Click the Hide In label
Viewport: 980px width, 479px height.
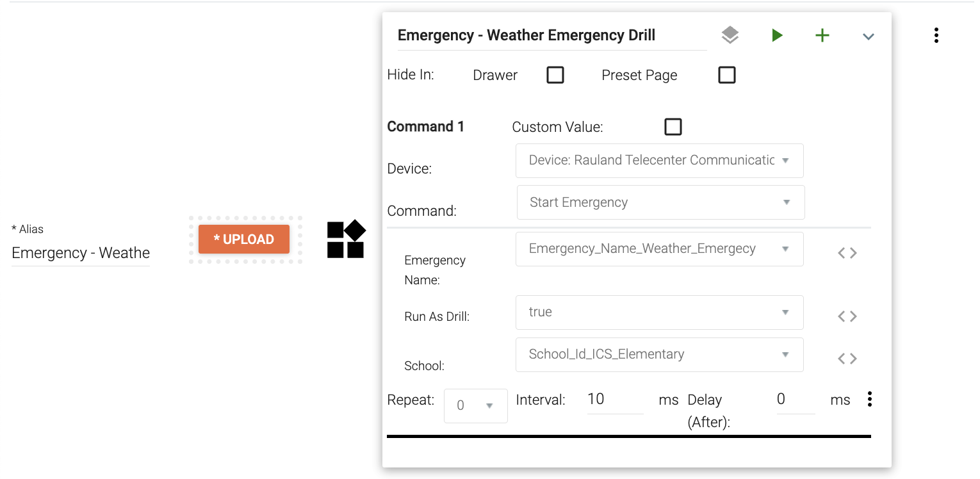pos(411,75)
